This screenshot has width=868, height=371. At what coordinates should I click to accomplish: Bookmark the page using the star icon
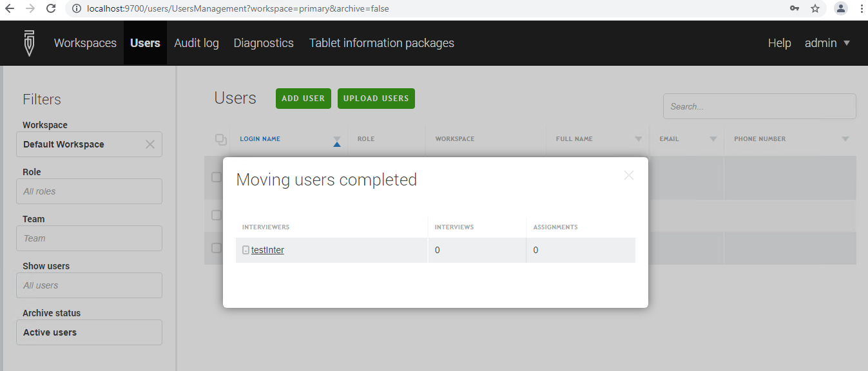(x=815, y=8)
